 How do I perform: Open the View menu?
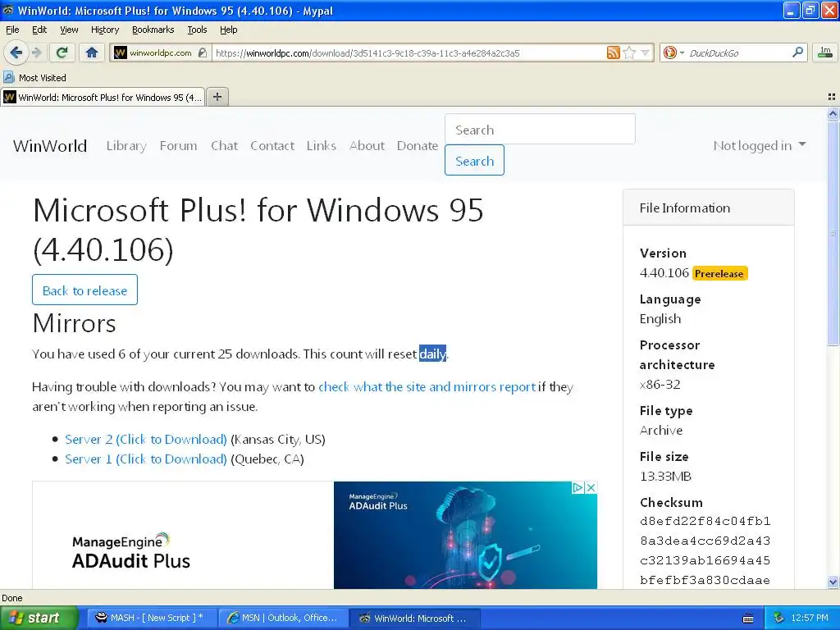click(x=69, y=30)
